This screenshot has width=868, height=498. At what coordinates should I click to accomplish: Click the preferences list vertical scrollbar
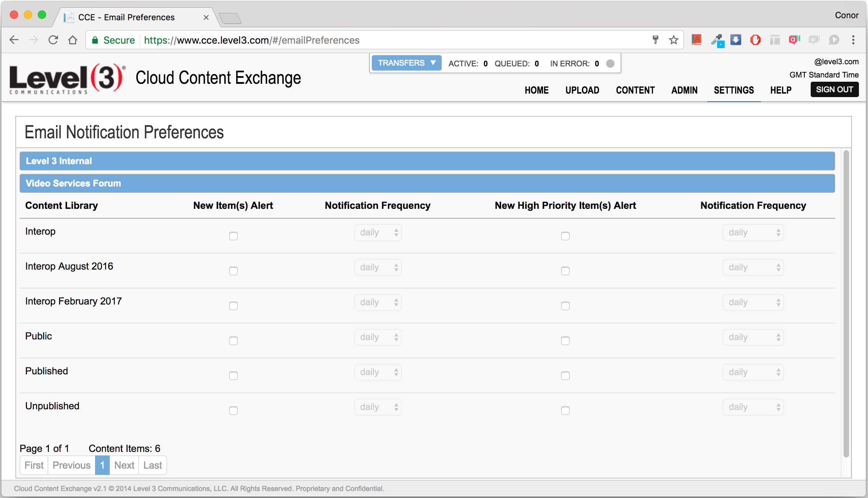pyautogui.click(x=846, y=304)
